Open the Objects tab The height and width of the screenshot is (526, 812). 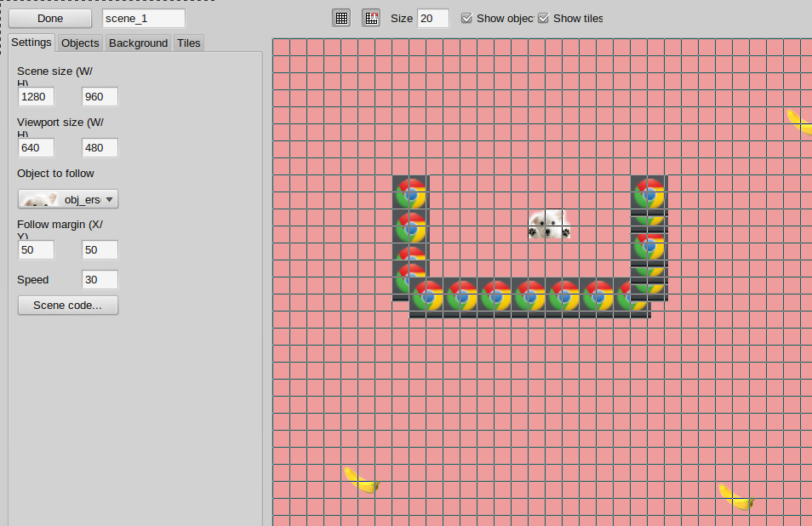tap(80, 43)
